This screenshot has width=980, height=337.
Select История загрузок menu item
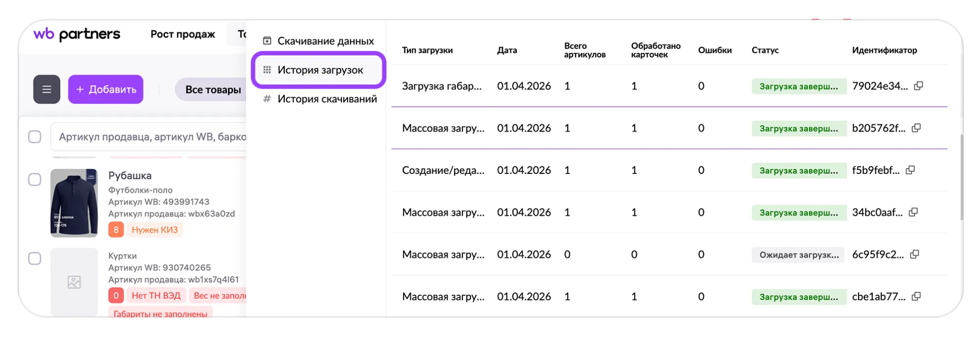click(319, 70)
